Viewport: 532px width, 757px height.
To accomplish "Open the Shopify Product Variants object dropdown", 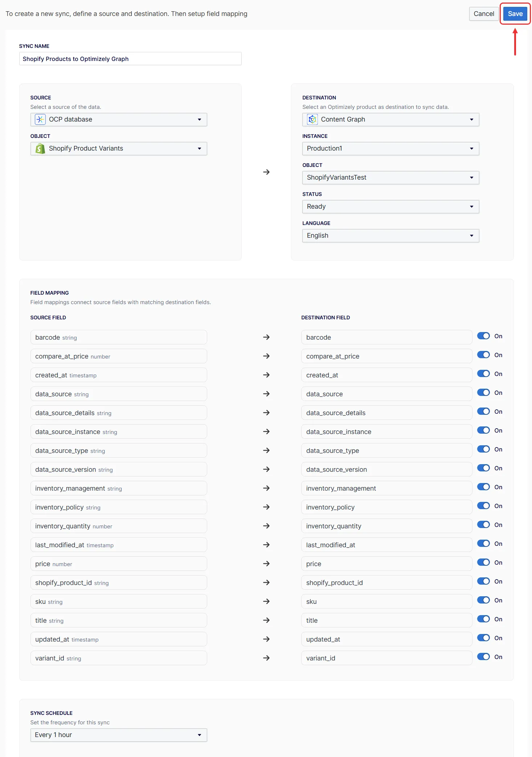I will point(119,148).
